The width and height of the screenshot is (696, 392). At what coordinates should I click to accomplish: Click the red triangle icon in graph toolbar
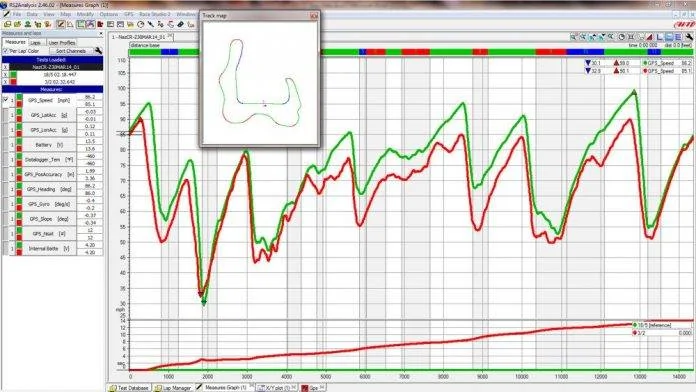point(649,37)
